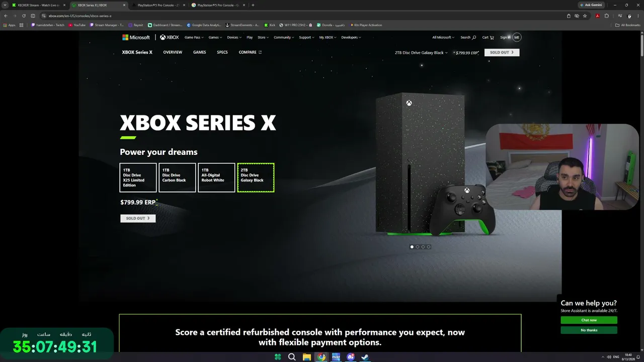Go to the SPECS section tab
The width and height of the screenshot is (644, 362).
[222, 52]
